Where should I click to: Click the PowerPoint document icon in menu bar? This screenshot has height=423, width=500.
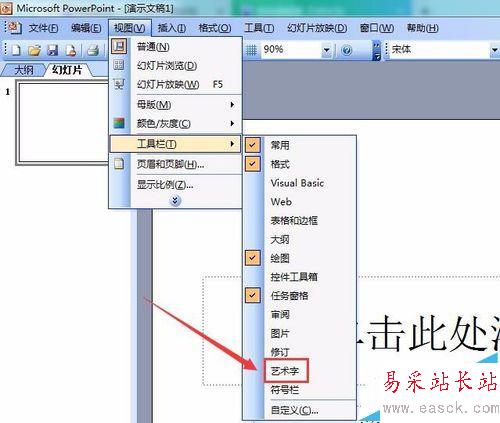pyautogui.click(x=14, y=28)
